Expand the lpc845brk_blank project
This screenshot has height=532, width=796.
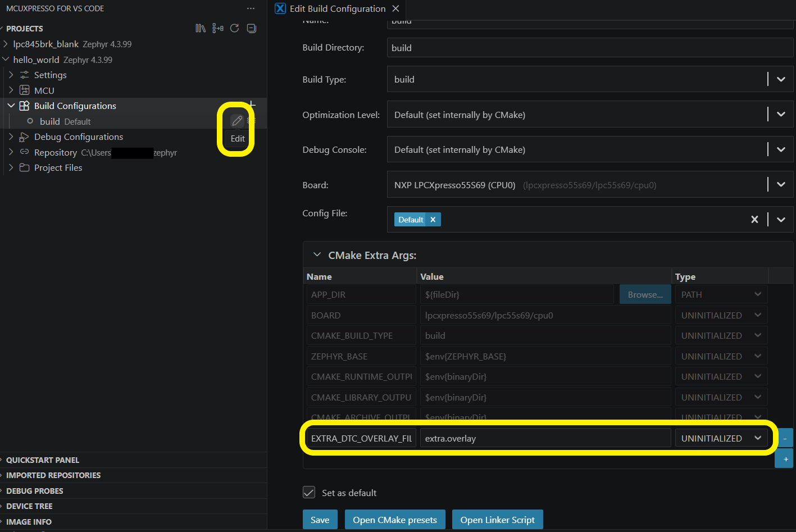click(x=6, y=44)
